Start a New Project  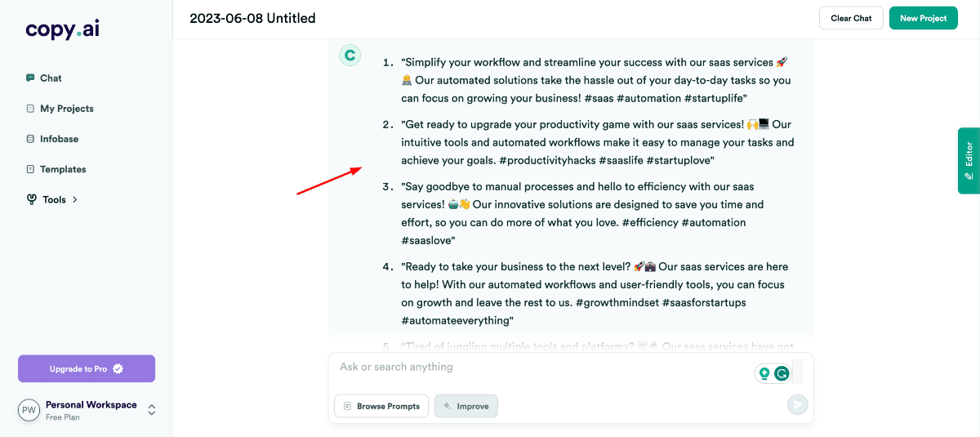pyautogui.click(x=923, y=18)
